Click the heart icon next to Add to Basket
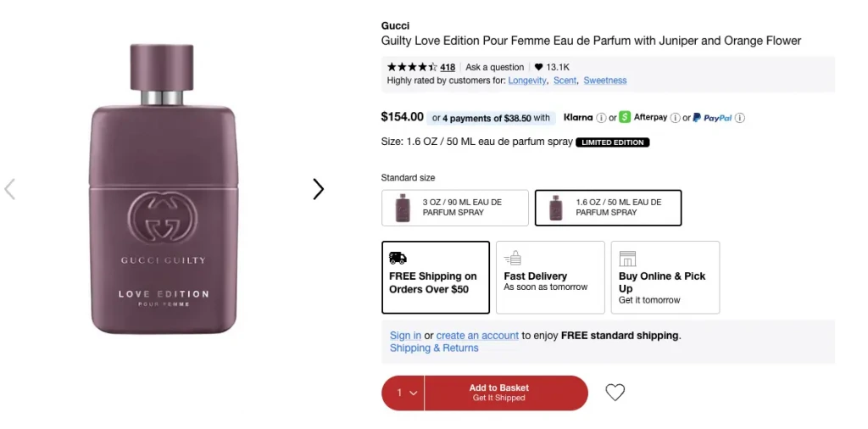The width and height of the screenshot is (868, 429). (x=615, y=393)
